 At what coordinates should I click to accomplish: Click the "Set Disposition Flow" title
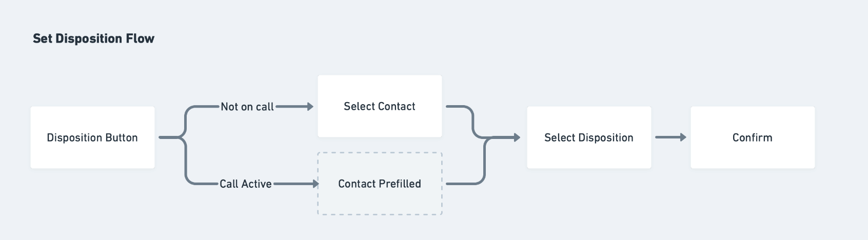coord(93,38)
